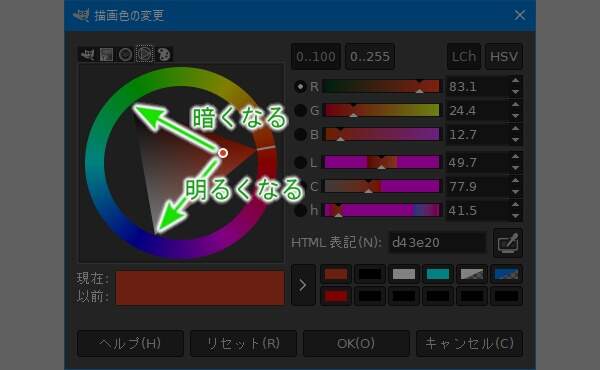Close the 描画色の変更 dialog
Screen dimensions: 600x370
[x=519, y=15]
